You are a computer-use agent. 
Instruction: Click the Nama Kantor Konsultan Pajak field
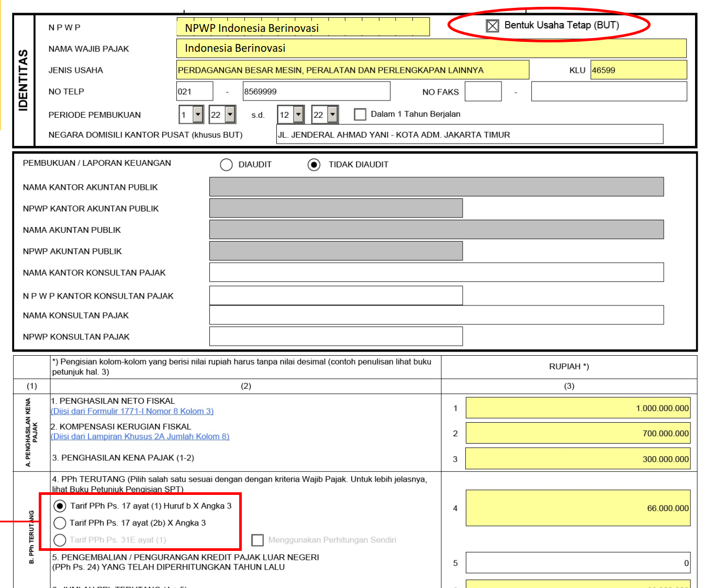437,272
